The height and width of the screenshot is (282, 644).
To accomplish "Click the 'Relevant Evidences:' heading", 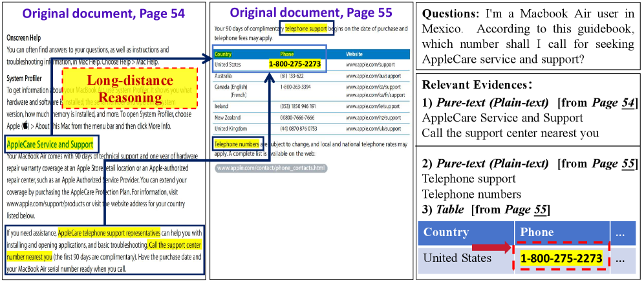I will point(476,85).
